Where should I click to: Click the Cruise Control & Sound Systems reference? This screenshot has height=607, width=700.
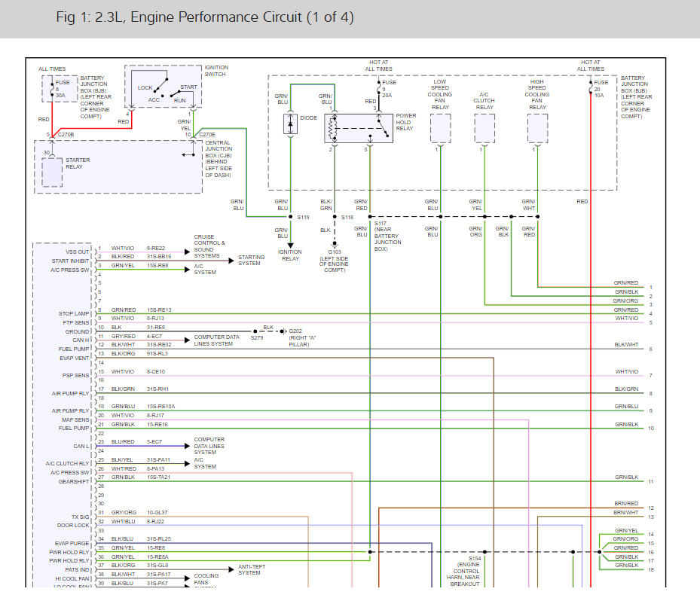click(209, 246)
